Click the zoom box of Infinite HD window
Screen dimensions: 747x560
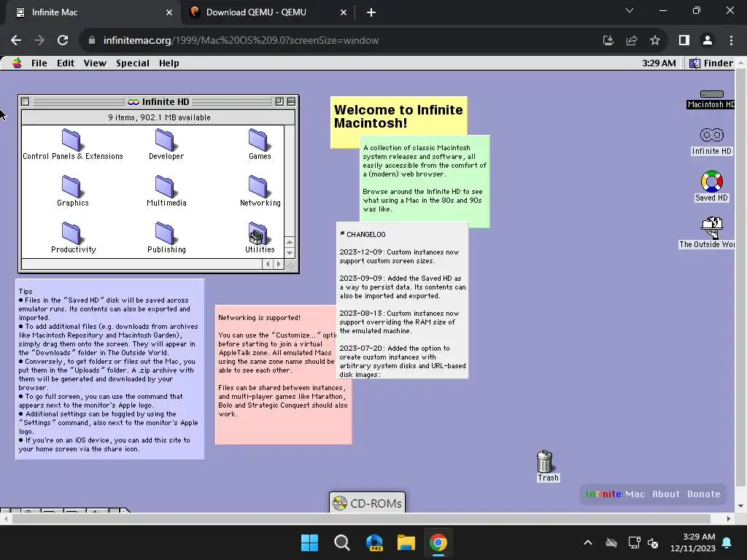click(x=279, y=101)
